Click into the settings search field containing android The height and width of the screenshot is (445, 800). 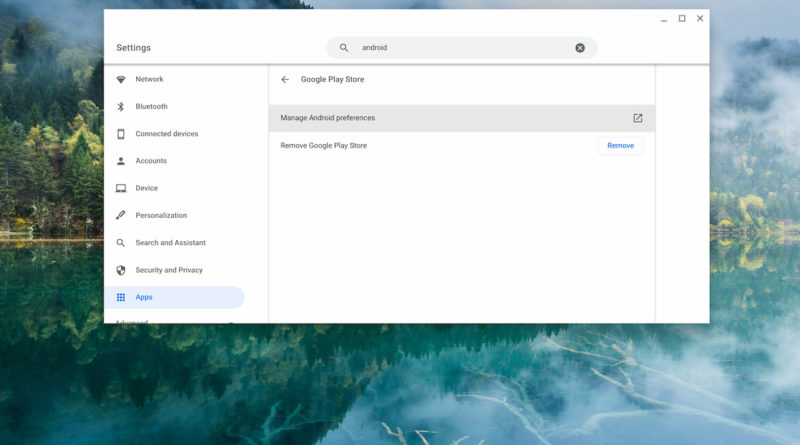462,48
